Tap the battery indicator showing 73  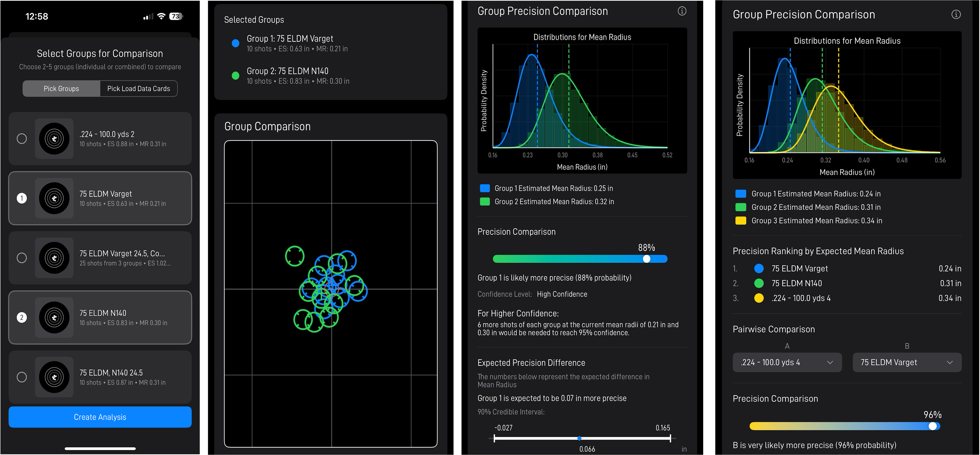tap(176, 16)
